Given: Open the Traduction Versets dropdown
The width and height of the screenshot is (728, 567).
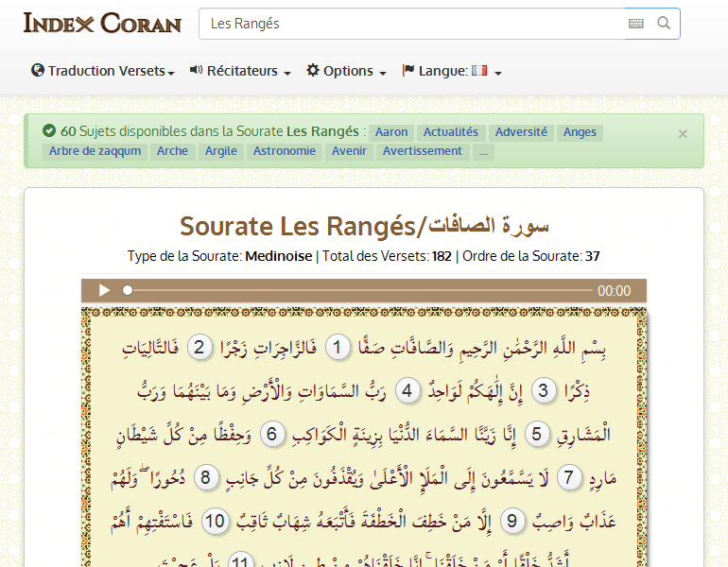Looking at the screenshot, I should [x=103, y=71].
